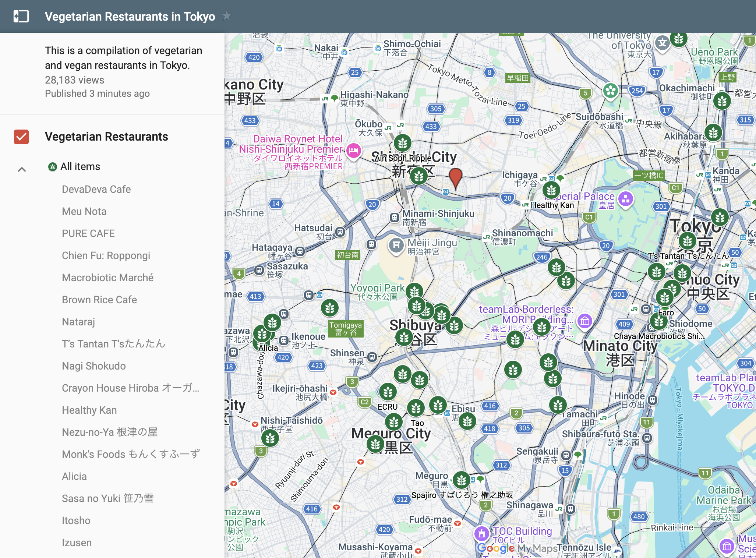Image resolution: width=756 pixels, height=558 pixels.
Task: Click the Imperial Palace purple icon
Action: click(x=625, y=199)
